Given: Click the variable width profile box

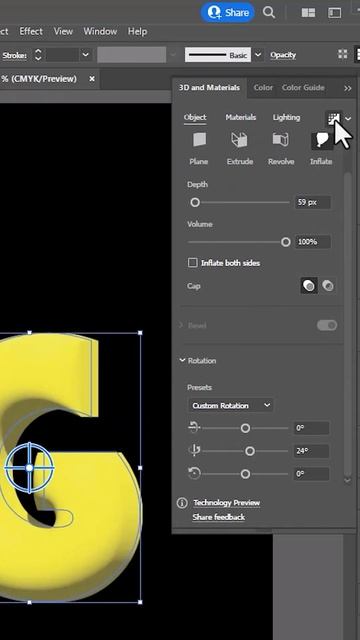Looking at the screenshot, I should (131, 55).
